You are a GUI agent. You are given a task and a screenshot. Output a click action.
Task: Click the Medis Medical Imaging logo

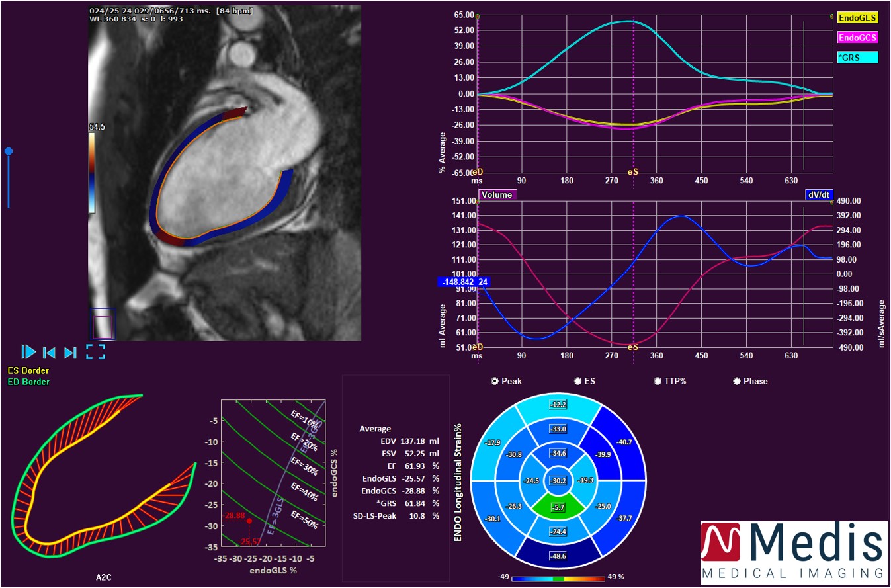794,552
